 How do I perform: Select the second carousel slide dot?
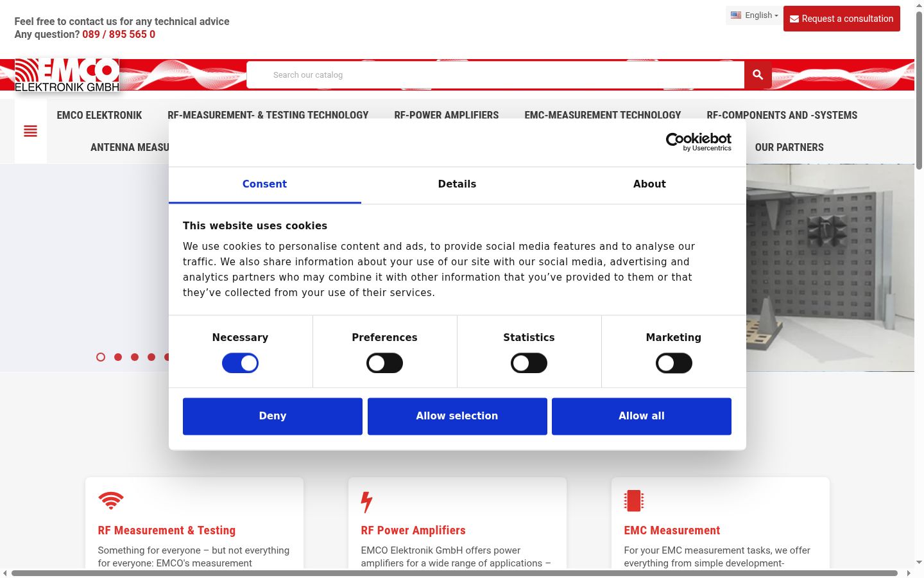click(118, 357)
